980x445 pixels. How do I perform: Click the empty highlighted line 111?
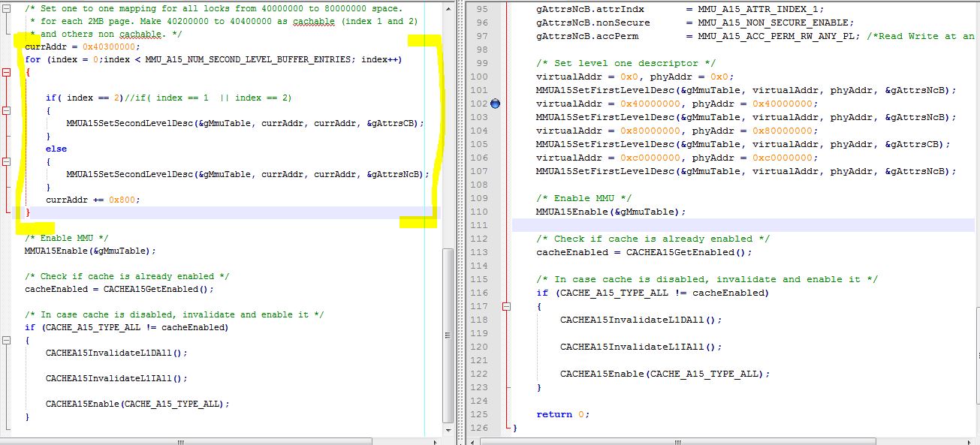(743, 225)
